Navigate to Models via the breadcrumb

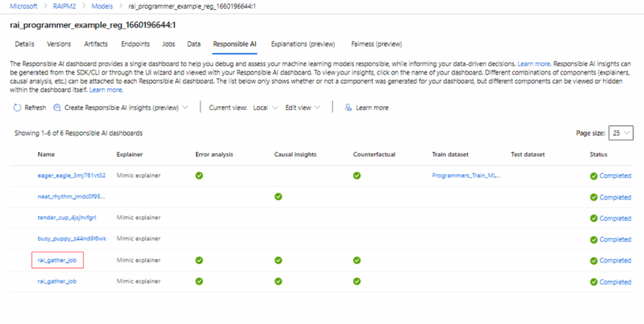pyautogui.click(x=102, y=6)
